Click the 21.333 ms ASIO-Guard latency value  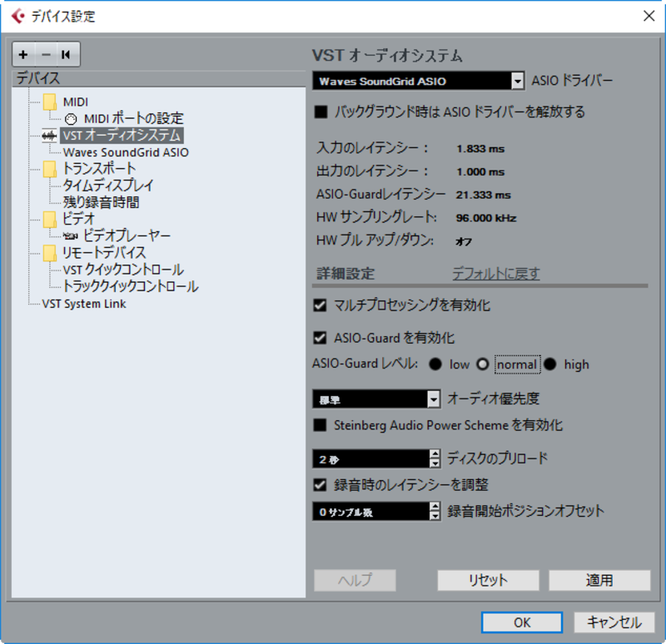pyautogui.click(x=484, y=196)
